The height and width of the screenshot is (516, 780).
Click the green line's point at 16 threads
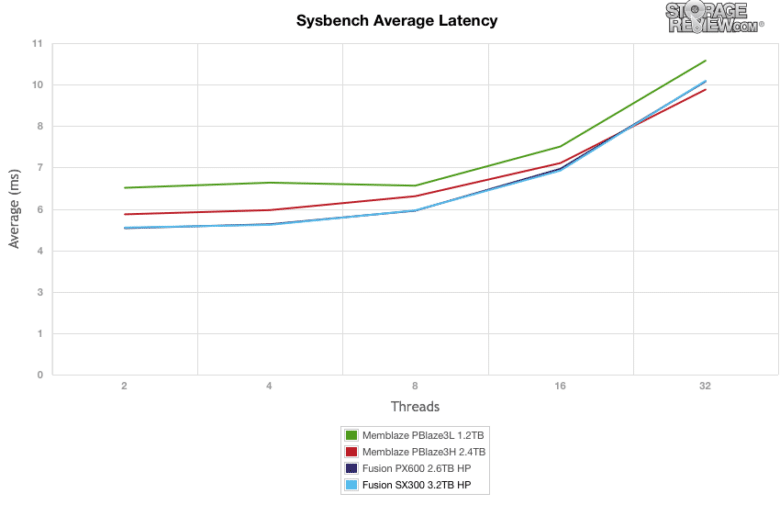[x=560, y=146]
